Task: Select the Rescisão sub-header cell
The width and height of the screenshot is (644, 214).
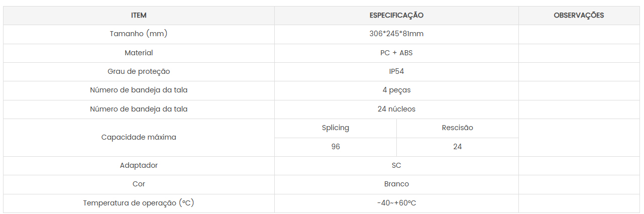Action: tap(458, 128)
